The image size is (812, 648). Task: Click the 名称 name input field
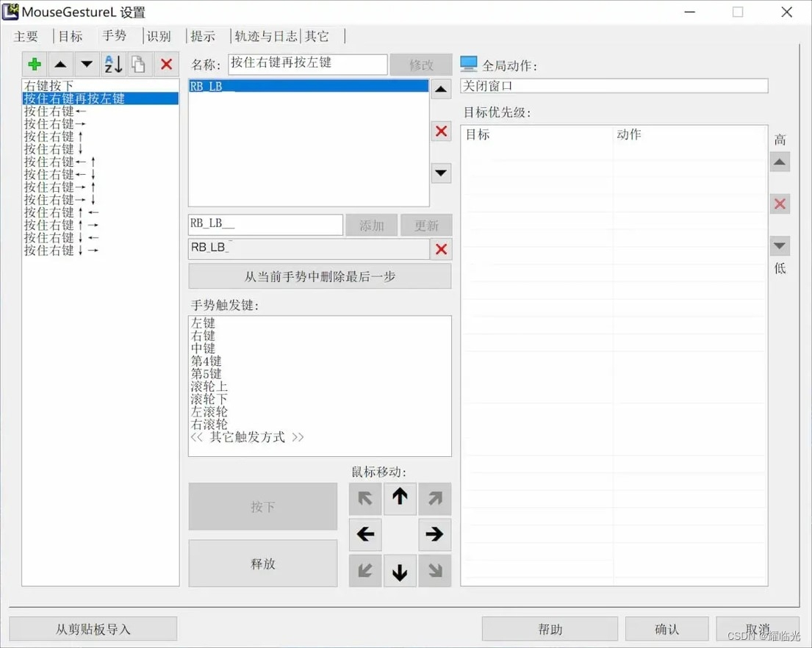pos(308,64)
